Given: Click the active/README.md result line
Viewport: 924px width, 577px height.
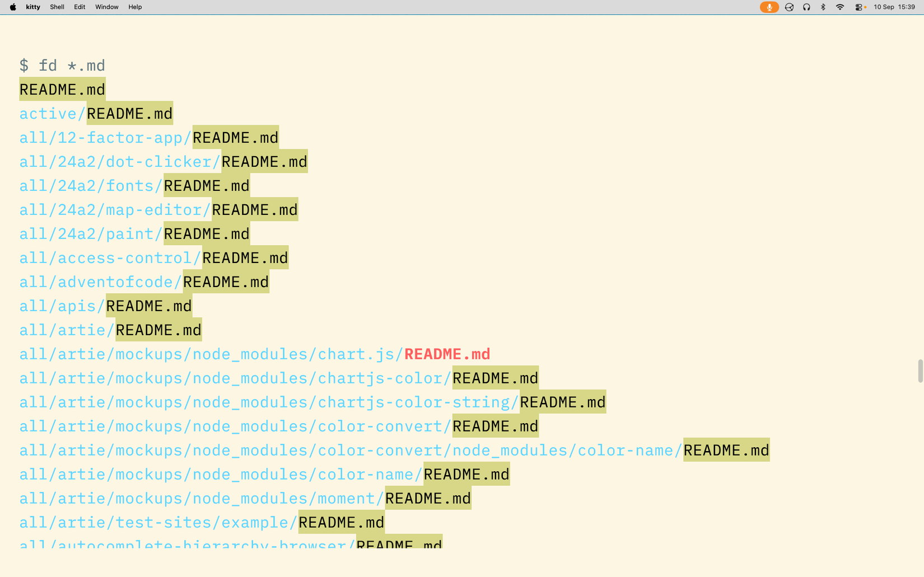Looking at the screenshot, I should pos(96,114).
